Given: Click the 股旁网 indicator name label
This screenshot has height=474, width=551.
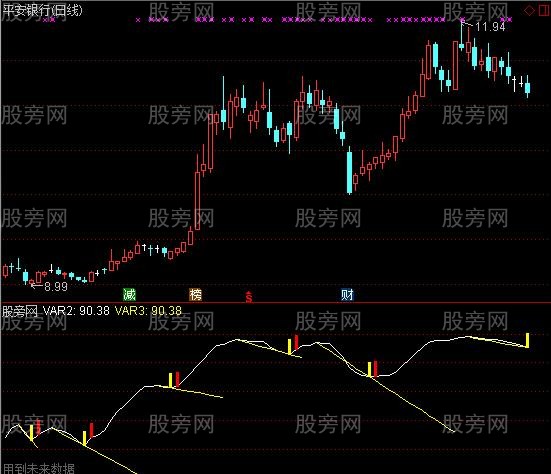Looking at the screenshot, I should (x=20, y=311).
